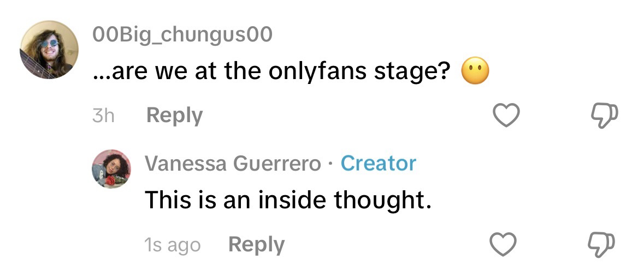Reply to the "inside thought" comment
Viewport: 644px width, 265px height.
[x=256, y=244]
